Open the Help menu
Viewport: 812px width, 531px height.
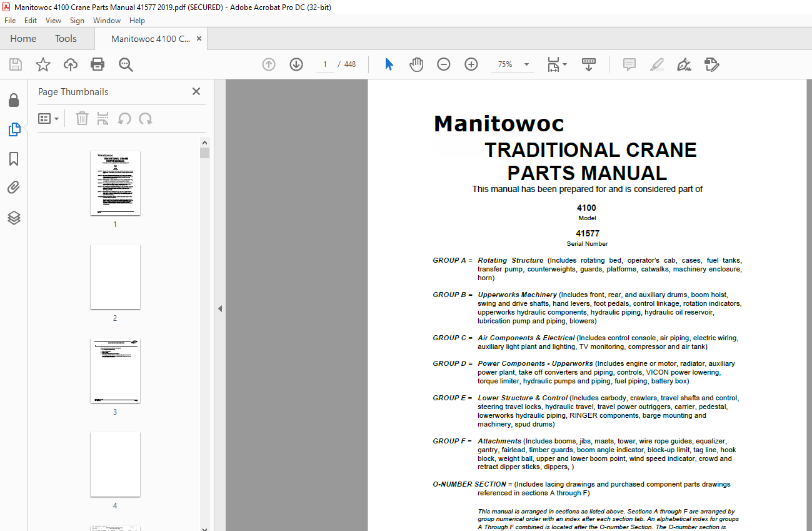coord(137,21)
